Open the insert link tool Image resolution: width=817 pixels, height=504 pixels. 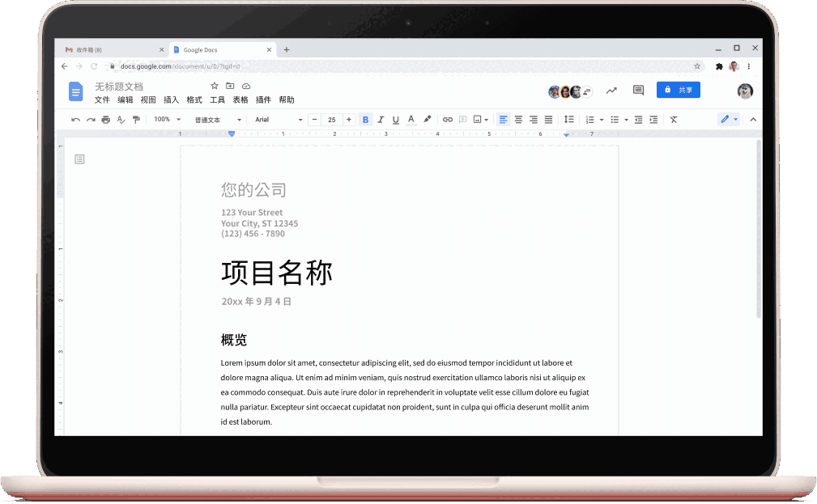(x=448, y=119)
